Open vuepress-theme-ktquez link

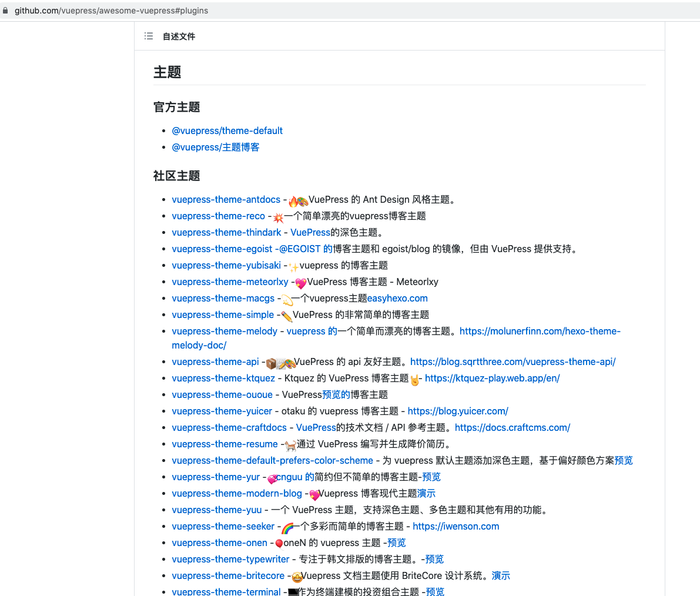tap(223, 379)
